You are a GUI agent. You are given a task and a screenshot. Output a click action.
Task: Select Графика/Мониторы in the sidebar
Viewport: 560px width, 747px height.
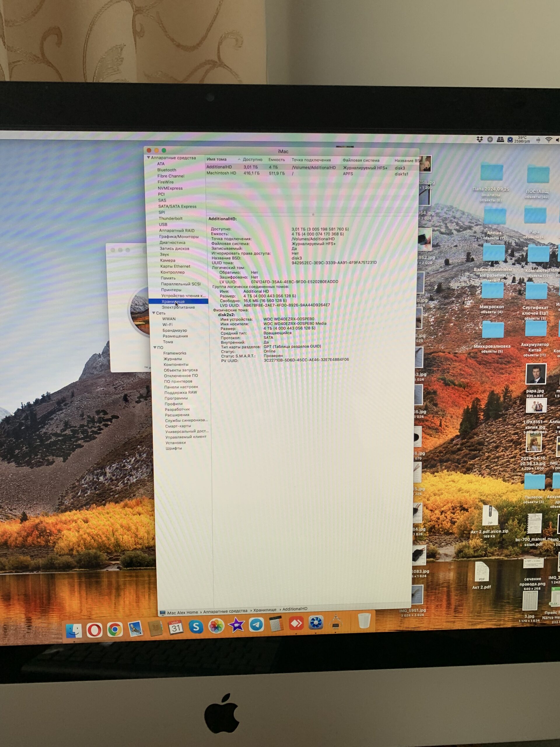179,236
